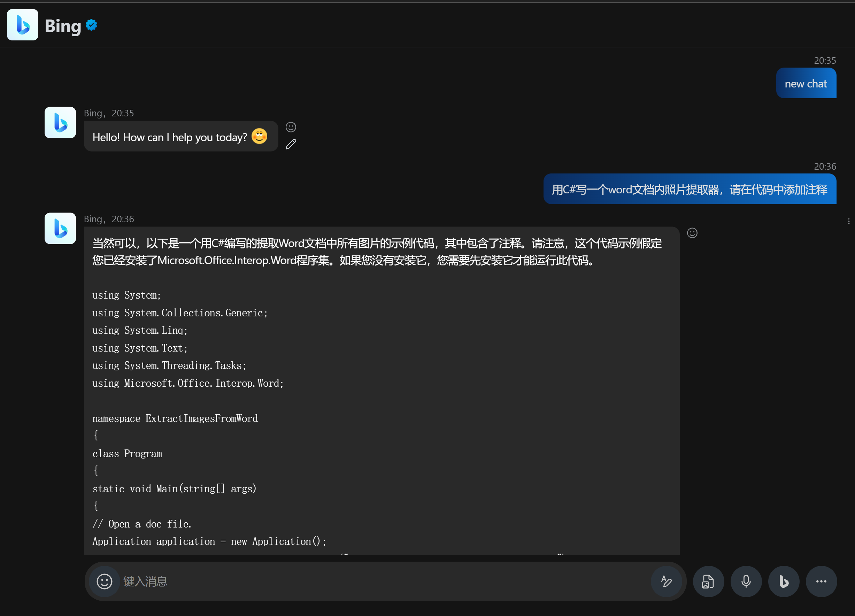Screen dimensions: 855x616
Task: Click the 'Bing, 20:35' sender timestamp label
Action: (x=109, y=113)
